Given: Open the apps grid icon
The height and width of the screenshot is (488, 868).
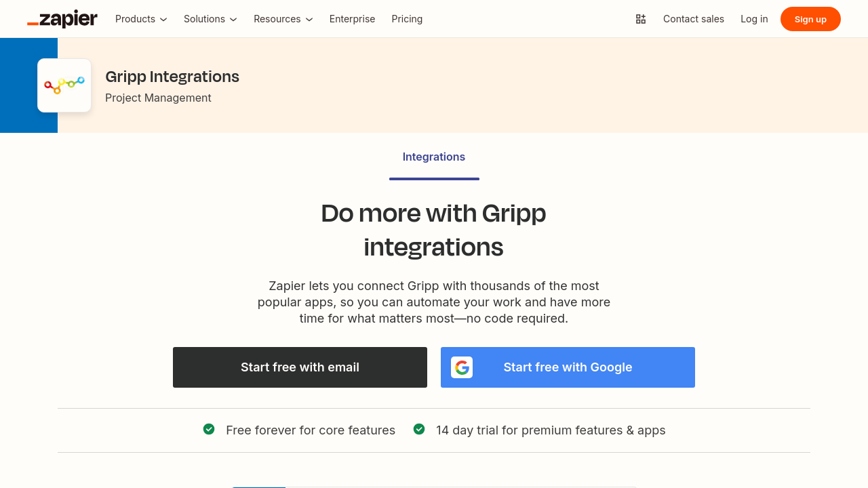Looking at the screenshot, I should (641, 19).
